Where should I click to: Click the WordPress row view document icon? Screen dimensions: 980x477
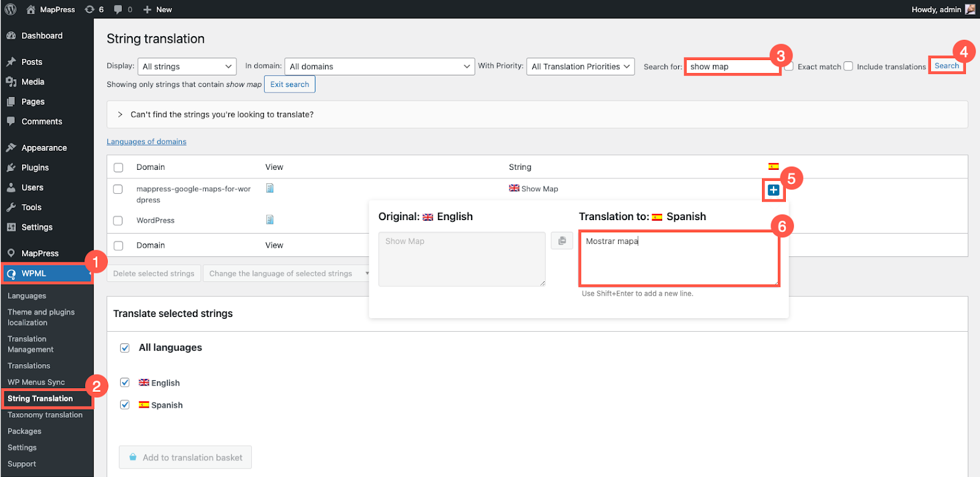269,219
